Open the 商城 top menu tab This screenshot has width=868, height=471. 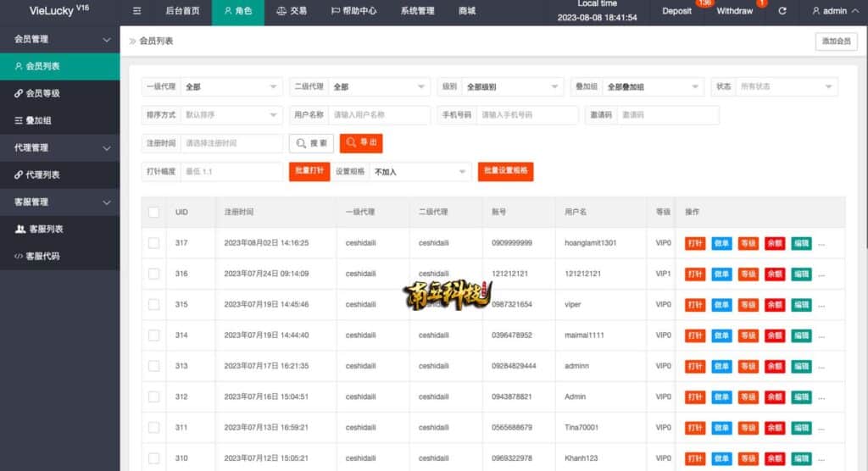click(467, 10)
